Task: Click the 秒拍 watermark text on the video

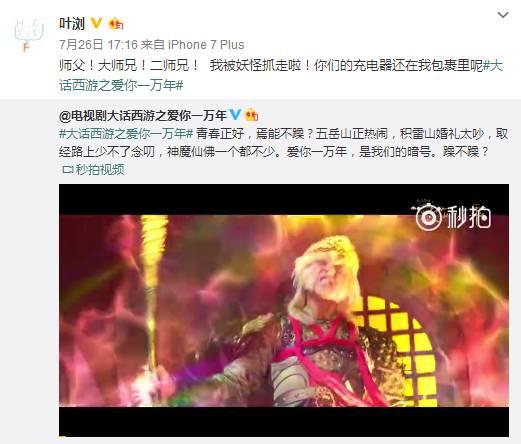Action: 469,217
